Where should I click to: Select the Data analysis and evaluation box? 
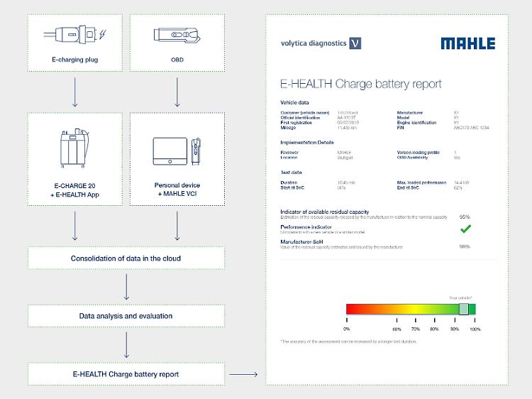coord(126,316)
